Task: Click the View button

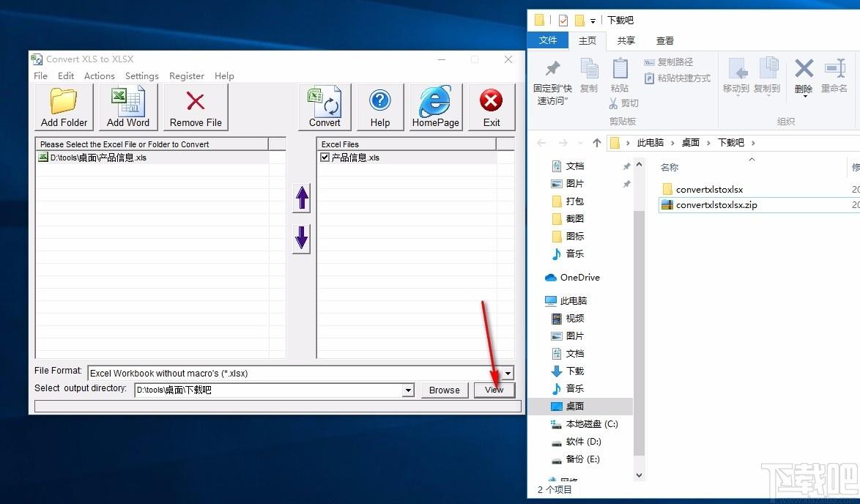Action: (494, 390)
